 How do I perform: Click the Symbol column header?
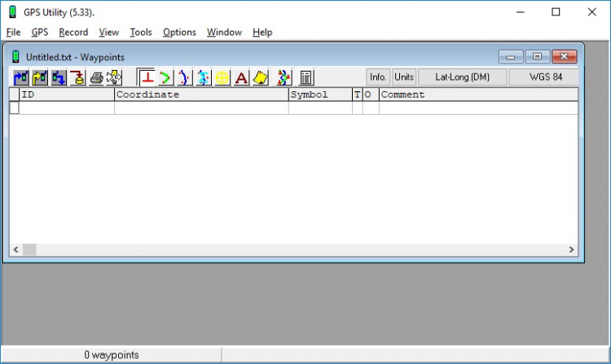(320, 94)
